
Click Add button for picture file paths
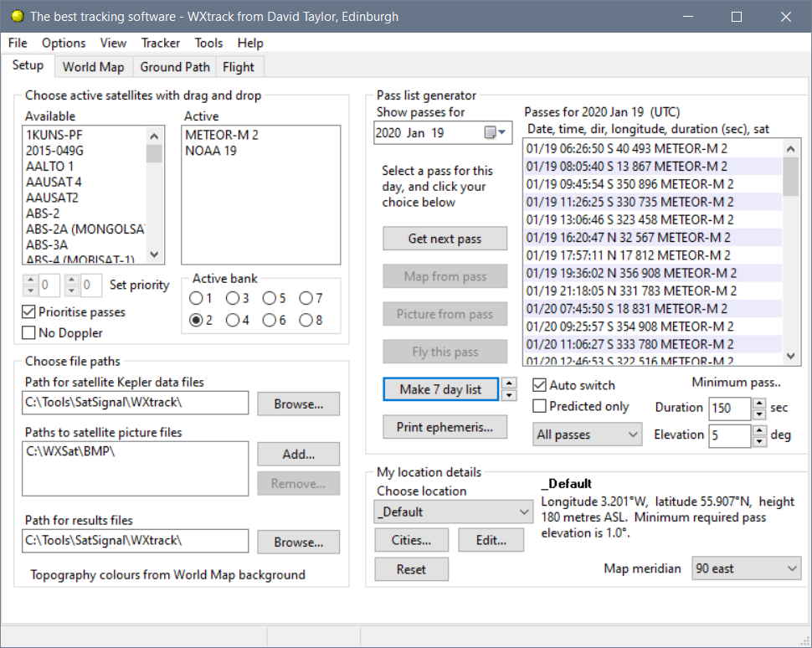[298, 455]
